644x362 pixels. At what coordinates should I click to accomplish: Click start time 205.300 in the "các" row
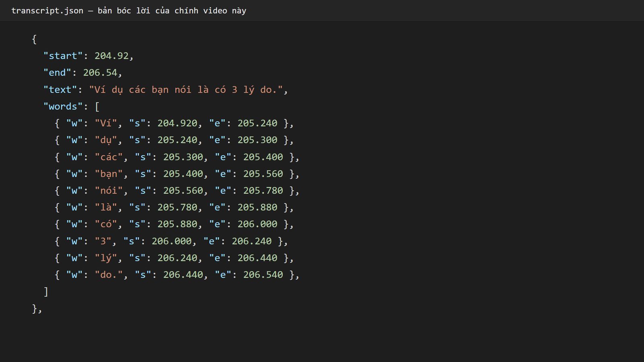click(x=183, y=157)
